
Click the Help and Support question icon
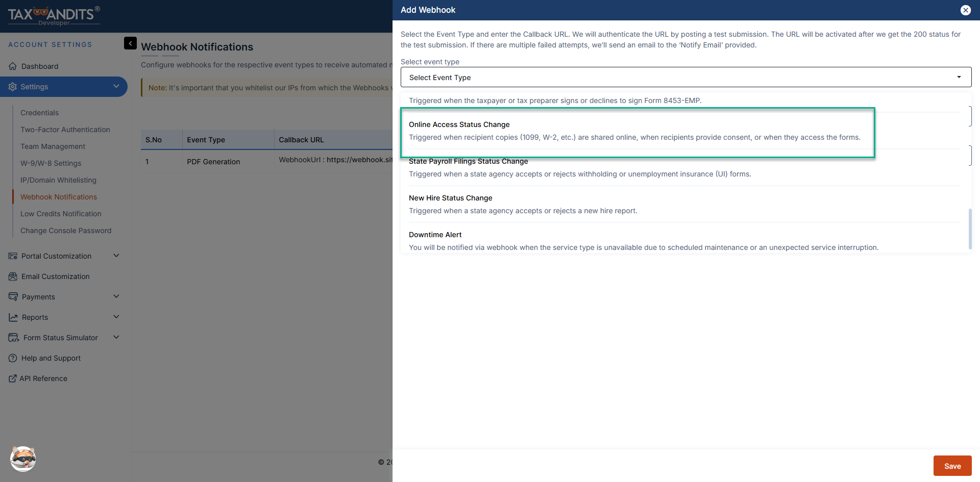point(12,358)
